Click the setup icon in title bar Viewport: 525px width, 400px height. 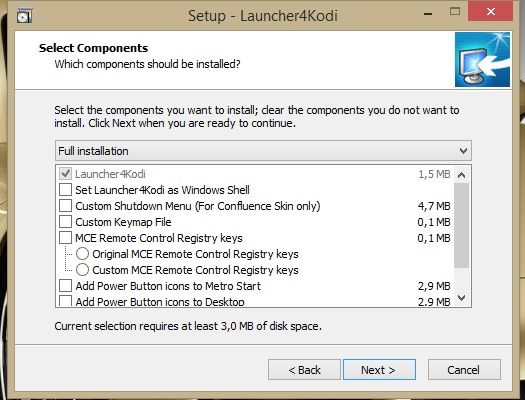click(x=24, y=16)
